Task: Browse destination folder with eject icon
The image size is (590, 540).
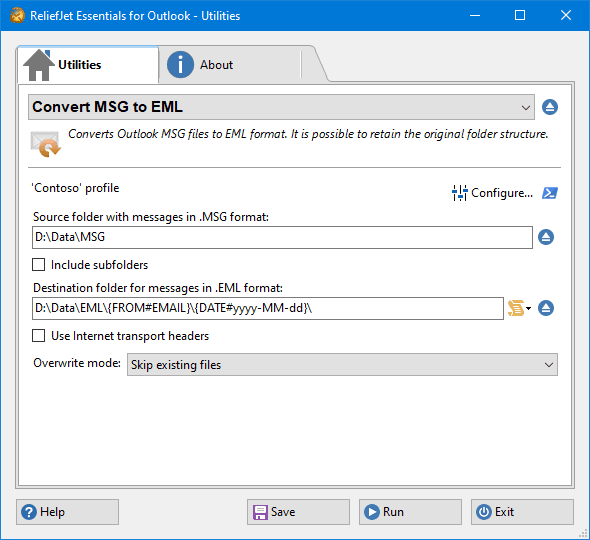Action: 546,308
